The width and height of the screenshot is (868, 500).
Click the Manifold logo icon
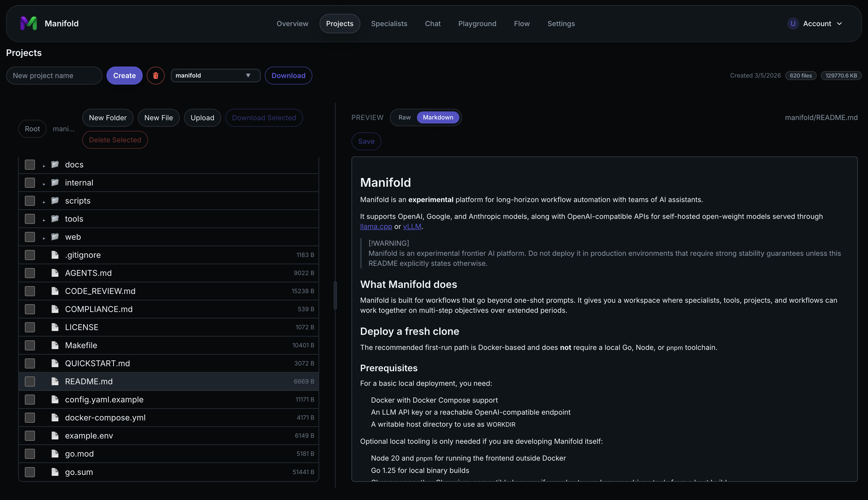[x=29, y=23]
